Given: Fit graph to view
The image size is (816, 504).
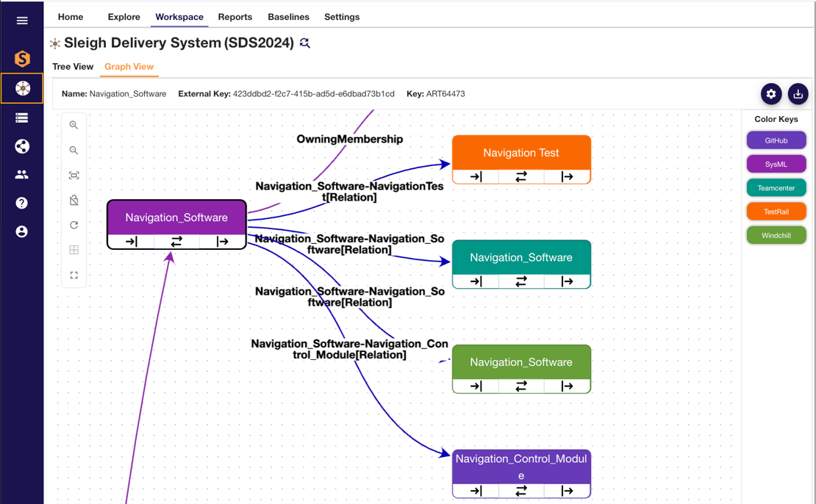Looking at the screenshot, I should point(74,176).
